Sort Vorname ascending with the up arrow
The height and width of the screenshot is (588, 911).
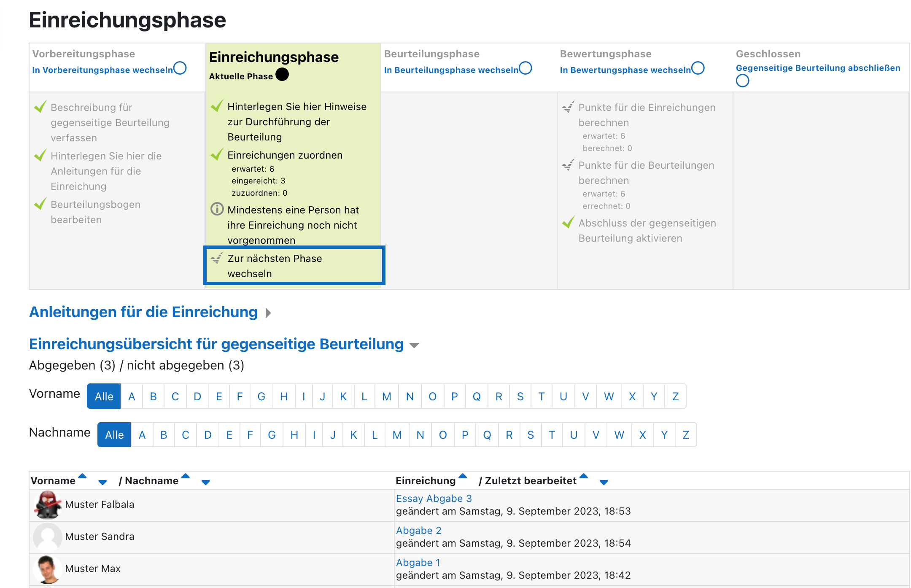click(83, 476)
